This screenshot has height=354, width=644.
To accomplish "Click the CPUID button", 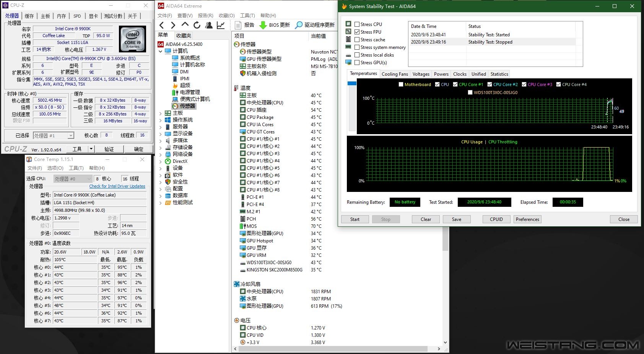I will (496, 219).
